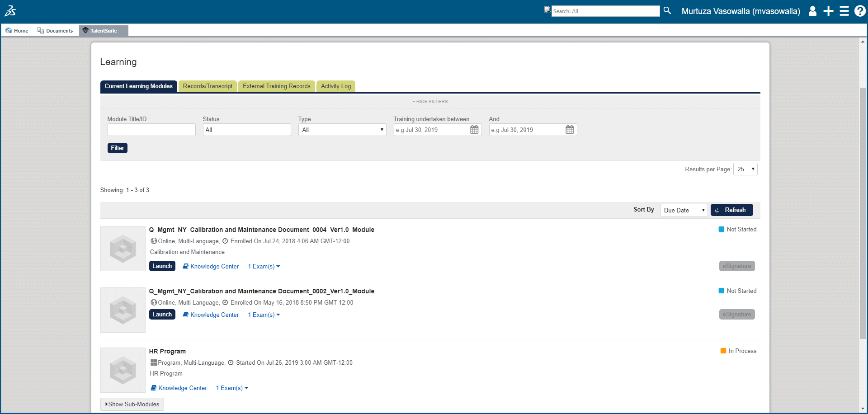Open the Activity Log tab

click(x=335, y=86)
